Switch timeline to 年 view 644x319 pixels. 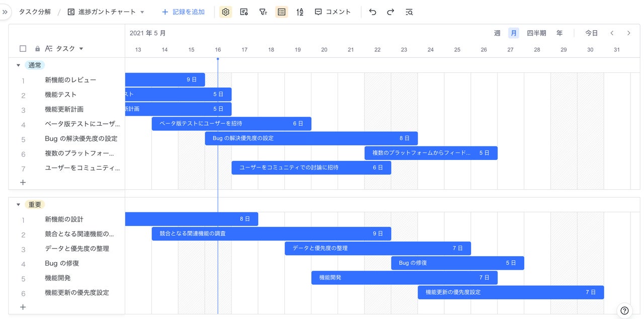point(559,33)
